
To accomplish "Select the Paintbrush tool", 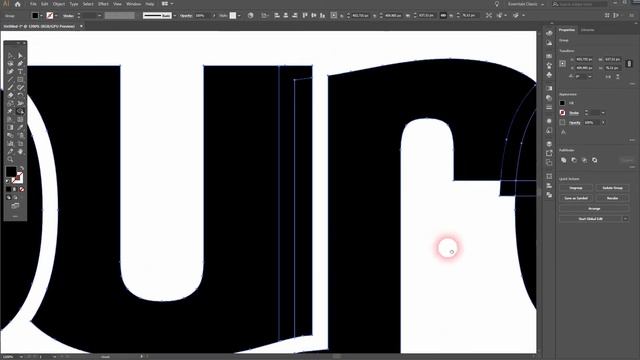I will [x=11, y=87].
